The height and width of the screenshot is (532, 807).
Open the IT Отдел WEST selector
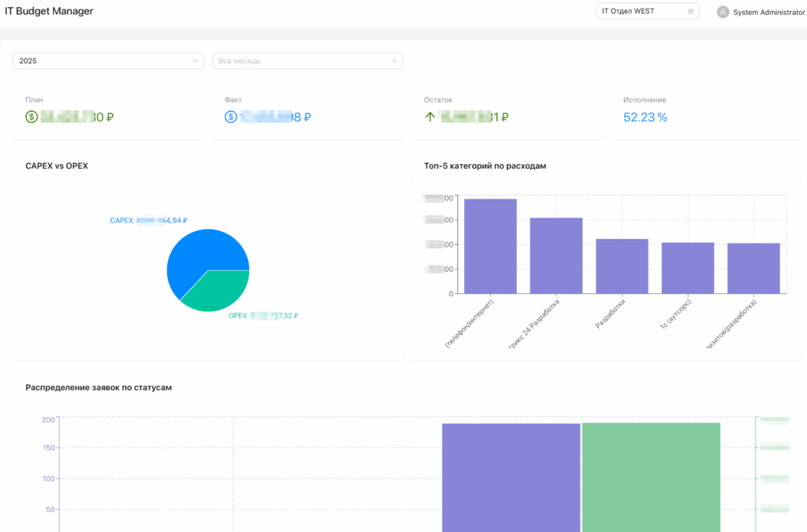[x=648, y=11]
